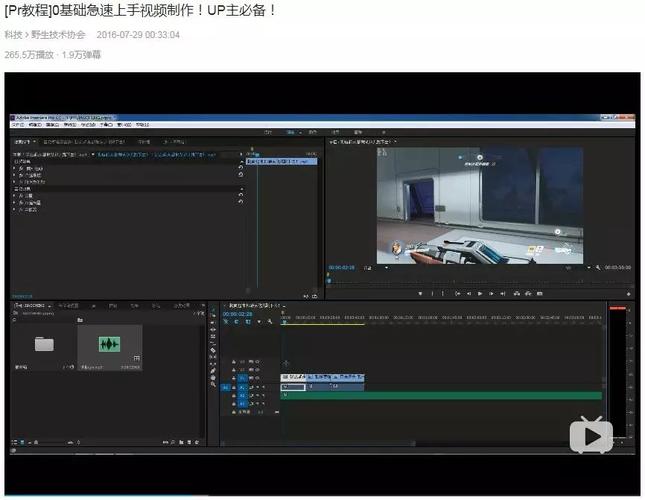This screenshot has width=645, height=500.
Task: Click the 野生技术协会 category link
Action: point(58,35)
